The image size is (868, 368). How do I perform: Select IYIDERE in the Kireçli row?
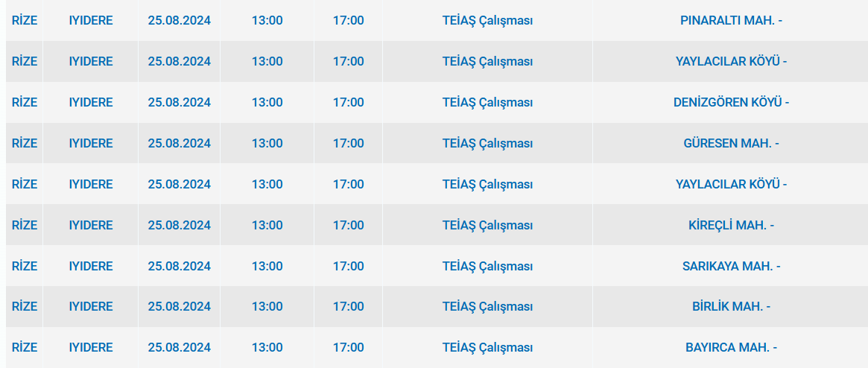(x=91, y=225)
